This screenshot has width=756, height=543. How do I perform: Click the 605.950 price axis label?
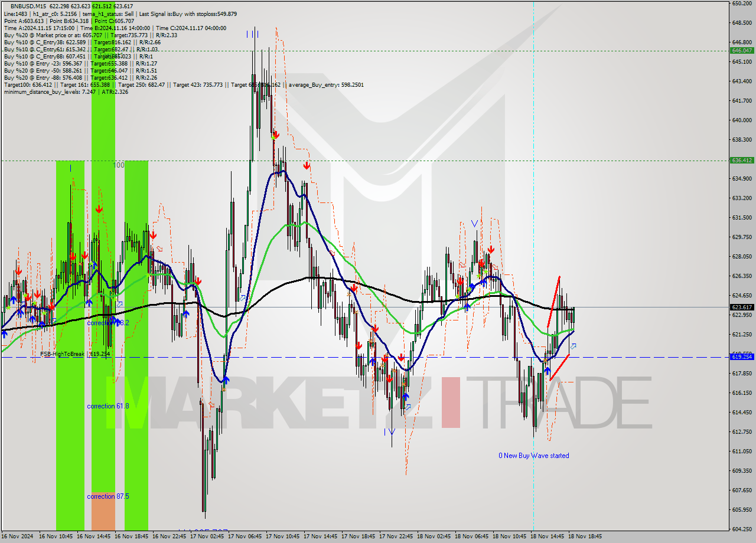[x=742, y=510]
